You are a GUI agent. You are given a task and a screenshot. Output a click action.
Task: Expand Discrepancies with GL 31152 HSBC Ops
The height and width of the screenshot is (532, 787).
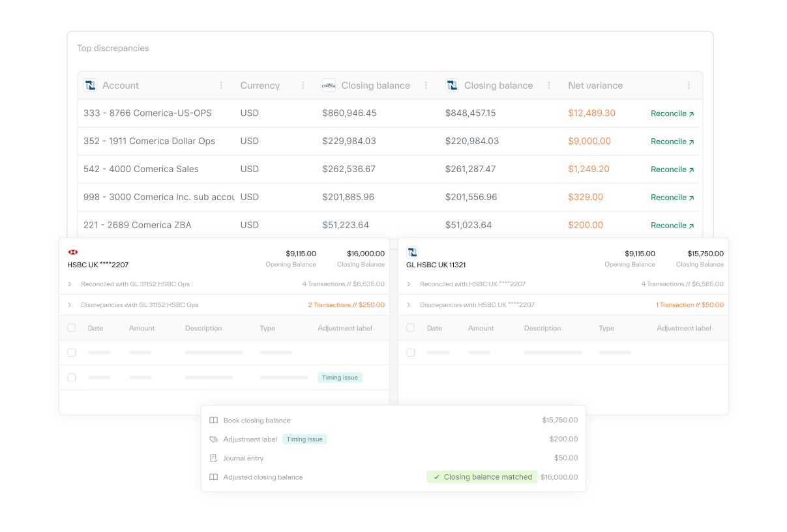(70, 305)
